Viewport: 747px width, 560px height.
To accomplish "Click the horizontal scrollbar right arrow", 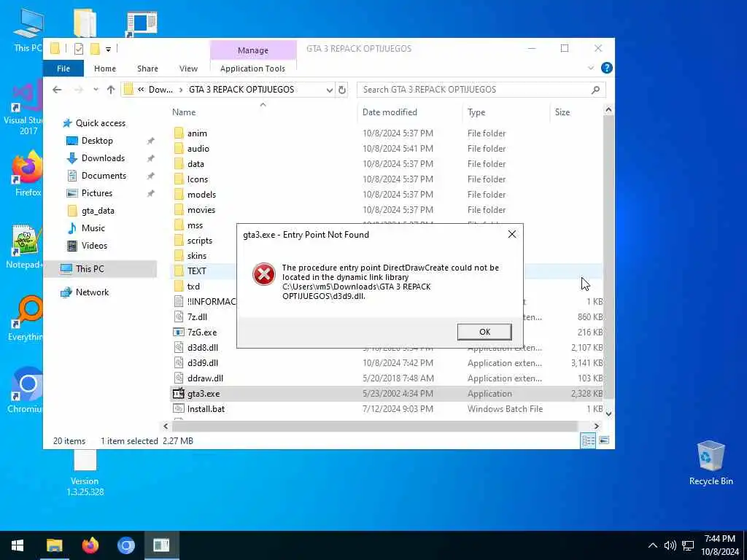I will pyautogui.click(x=597, y=426).
